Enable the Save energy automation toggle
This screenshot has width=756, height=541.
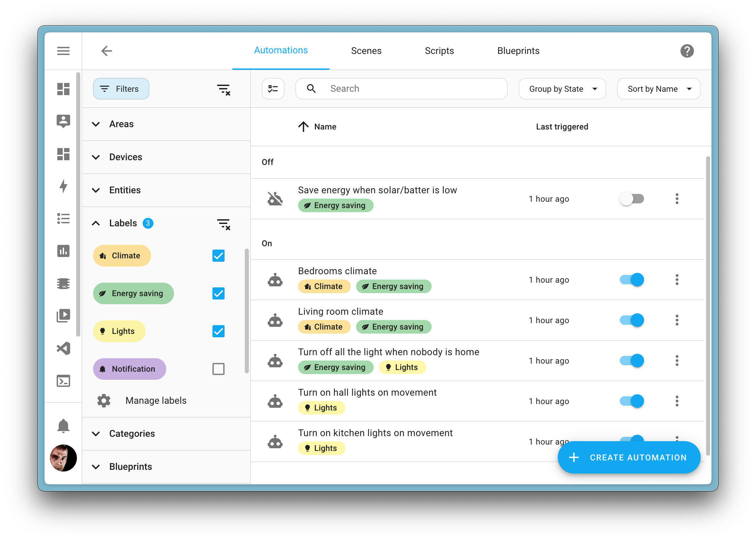tap(632, 199)
